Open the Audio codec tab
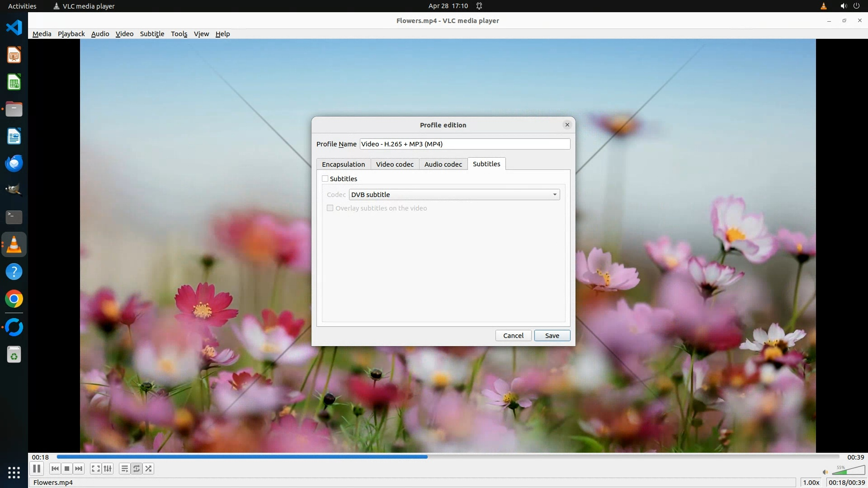Viewport: 868px width, 488px height. pos(443,164)
